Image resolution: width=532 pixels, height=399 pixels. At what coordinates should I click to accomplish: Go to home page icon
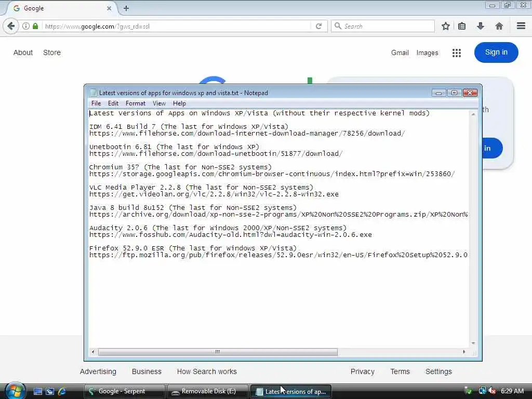click(x=499, y=26)
